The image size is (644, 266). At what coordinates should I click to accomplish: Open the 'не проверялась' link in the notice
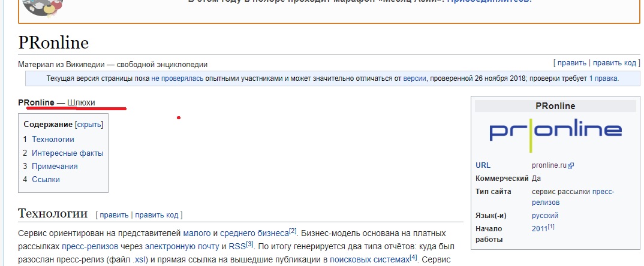(x=177, y=78)
